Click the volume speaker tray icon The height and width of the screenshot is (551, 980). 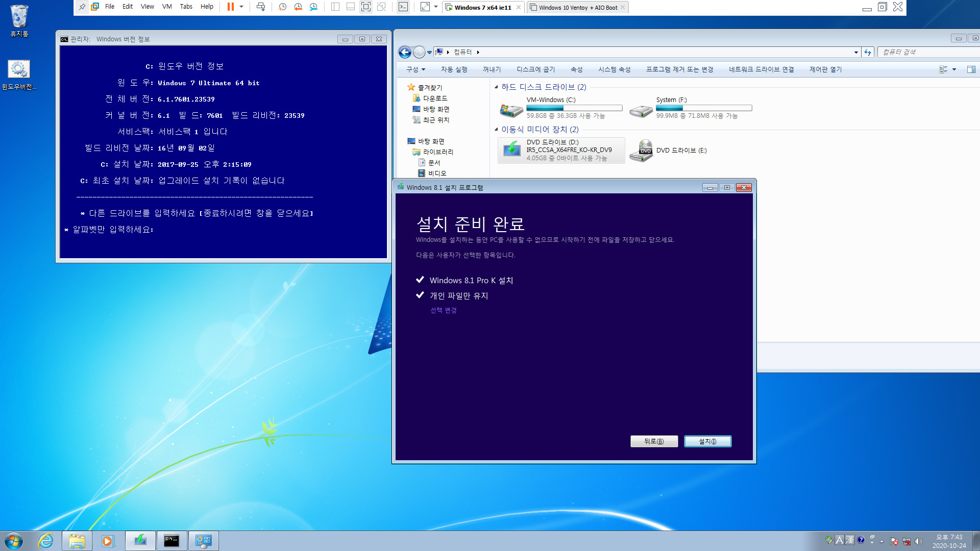(919, 541)
